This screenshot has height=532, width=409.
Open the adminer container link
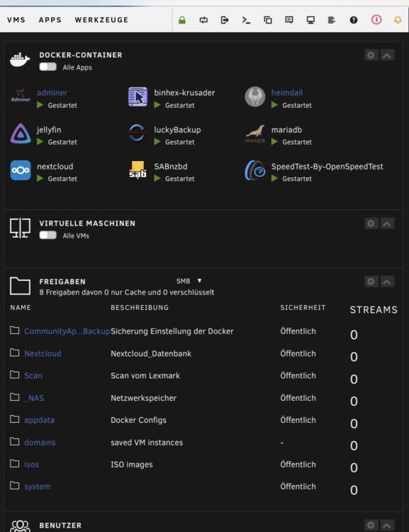point(52,93)
